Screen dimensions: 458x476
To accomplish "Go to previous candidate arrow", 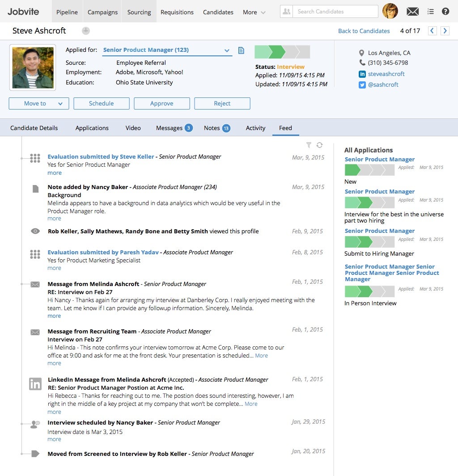I will tap(432, 31).
